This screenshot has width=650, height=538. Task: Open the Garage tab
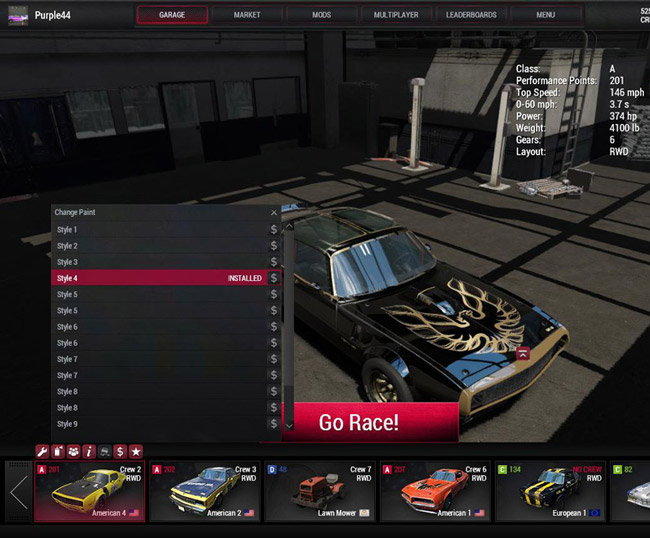(172, 15)
